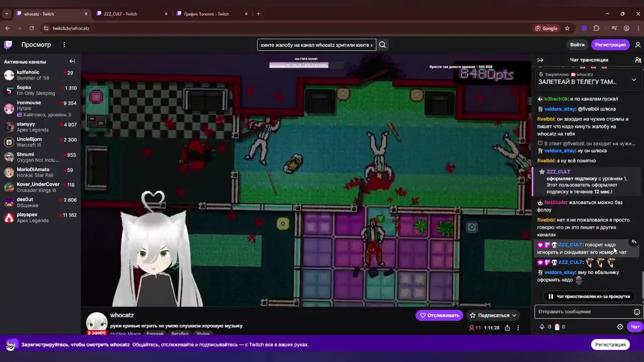Click the Twitch search input field
The image size is (644, 362).
(x=316, y=45)
